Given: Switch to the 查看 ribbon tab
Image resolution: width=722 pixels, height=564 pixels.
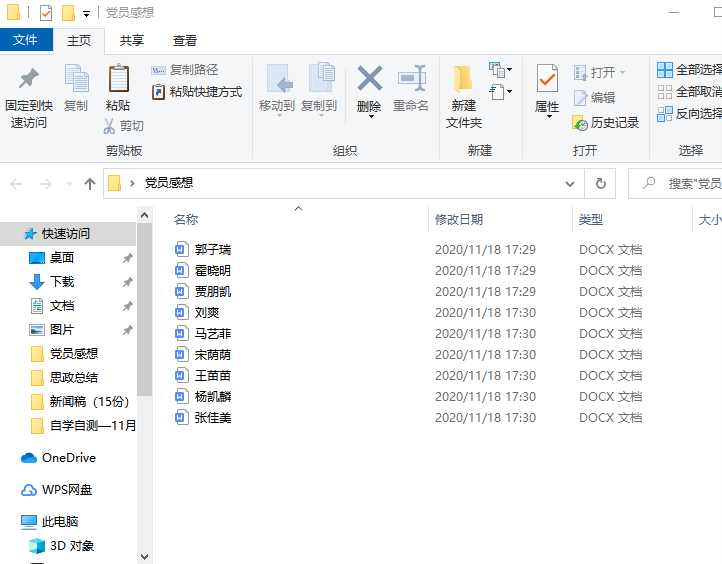Looking at the screenshot, I should [x=185, y=41].
